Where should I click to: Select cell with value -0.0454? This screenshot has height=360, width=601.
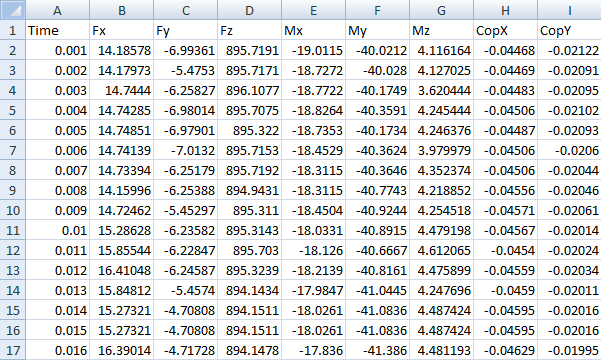(506, 250)
